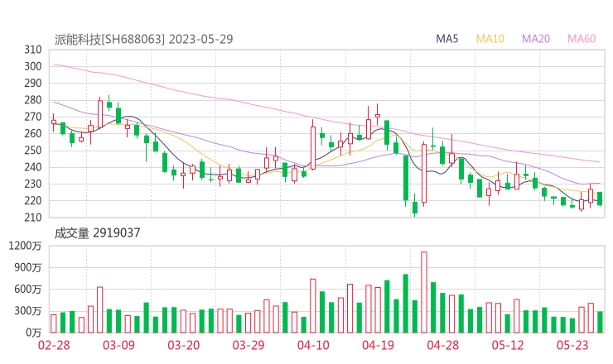Screen dimensions: 613x364
Task: Click the 04-28 date label
Action: click(443, 345)
